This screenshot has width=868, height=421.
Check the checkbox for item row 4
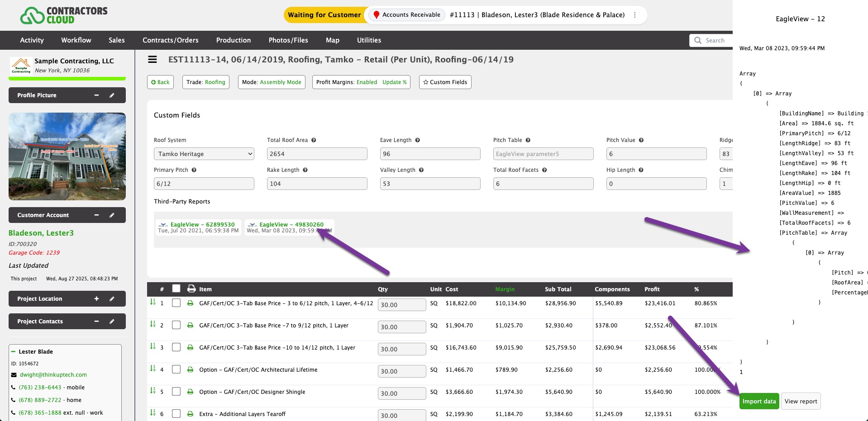[176, 369]
